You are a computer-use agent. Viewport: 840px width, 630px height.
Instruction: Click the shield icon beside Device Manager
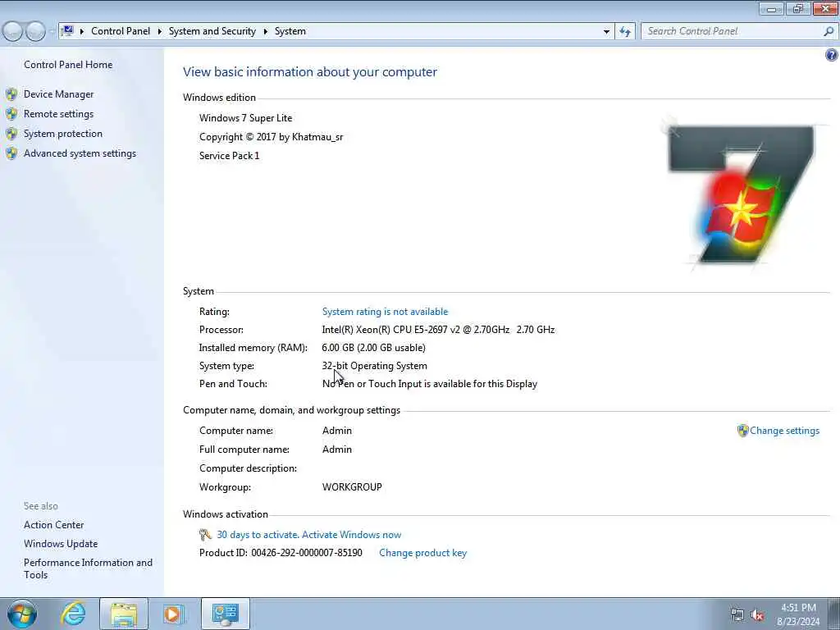pos(11,94)
